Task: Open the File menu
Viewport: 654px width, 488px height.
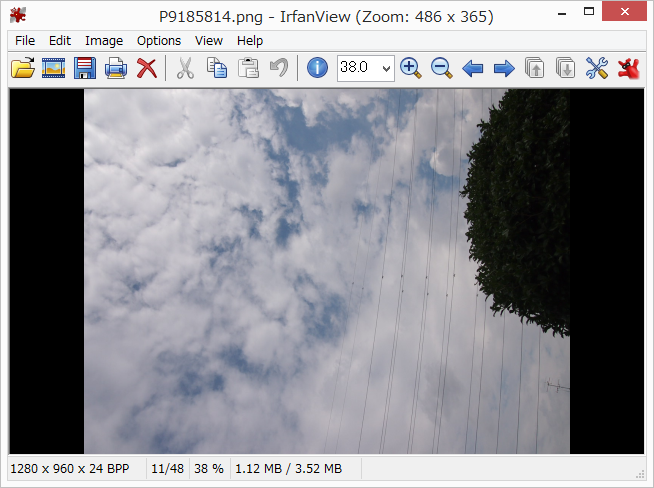Action: pos(25,40)
